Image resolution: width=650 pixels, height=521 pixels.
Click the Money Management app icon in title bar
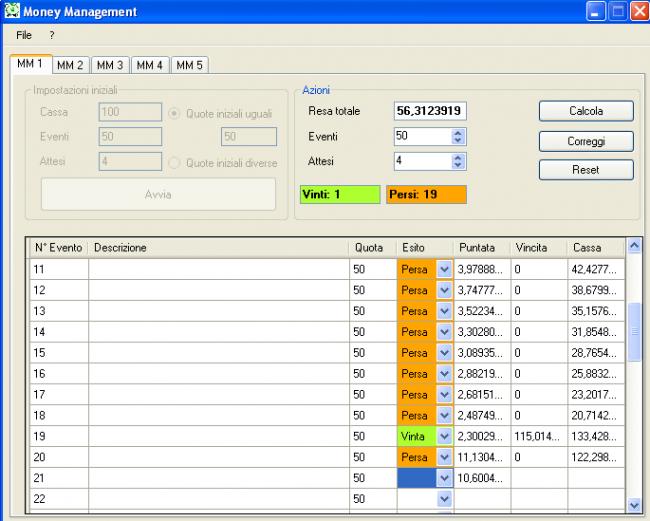(12, 11)
